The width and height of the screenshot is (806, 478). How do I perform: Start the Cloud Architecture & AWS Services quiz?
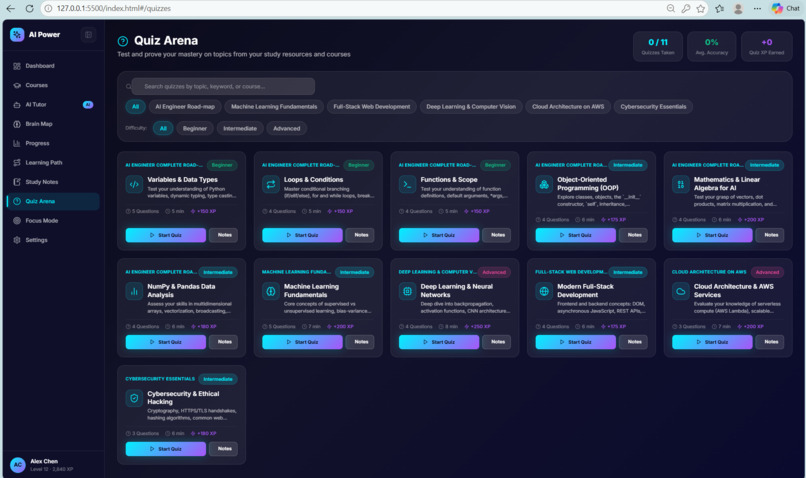(712, 342)
